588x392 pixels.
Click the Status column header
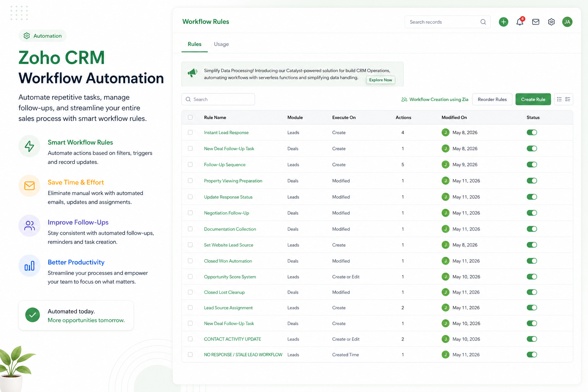pos(533,118)
